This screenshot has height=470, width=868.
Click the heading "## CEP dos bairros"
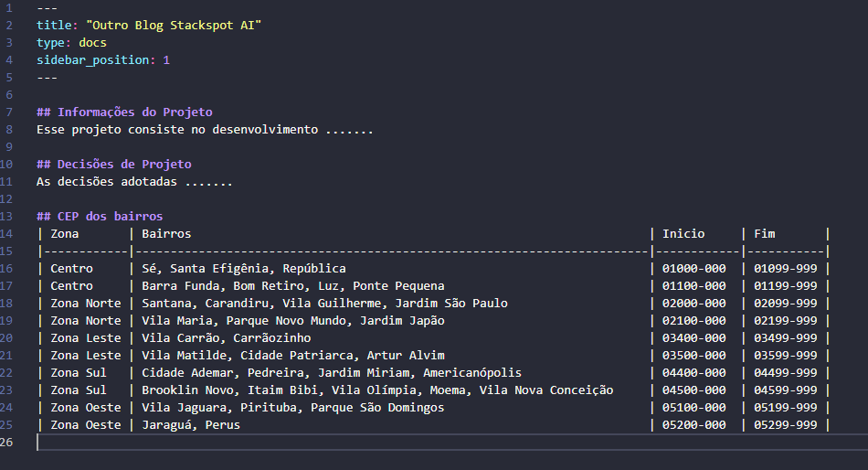[x=100, y=216]
